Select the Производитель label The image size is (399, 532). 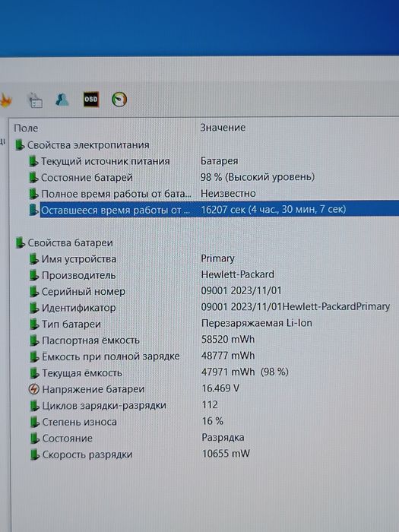click(x=79, y=275)
